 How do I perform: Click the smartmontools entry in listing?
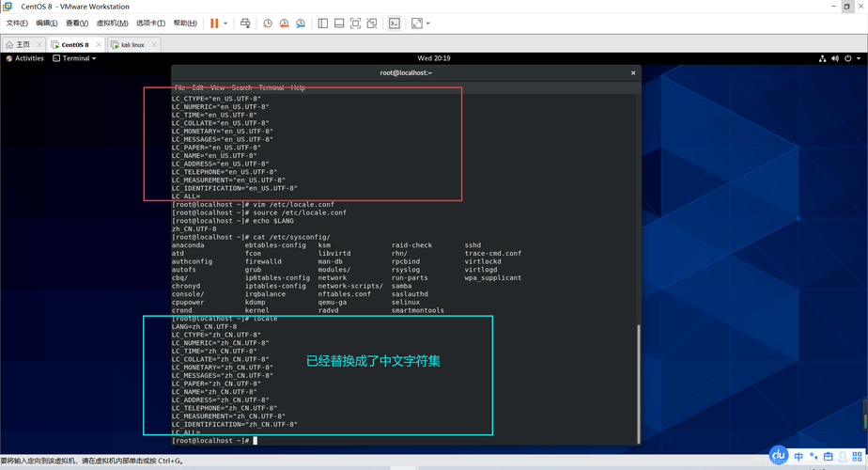417,310
